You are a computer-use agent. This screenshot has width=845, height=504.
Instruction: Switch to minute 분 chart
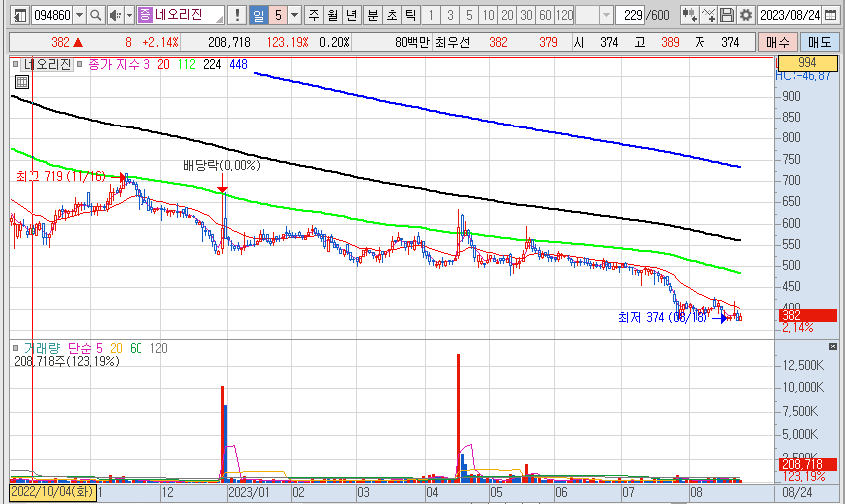point(373,15)
